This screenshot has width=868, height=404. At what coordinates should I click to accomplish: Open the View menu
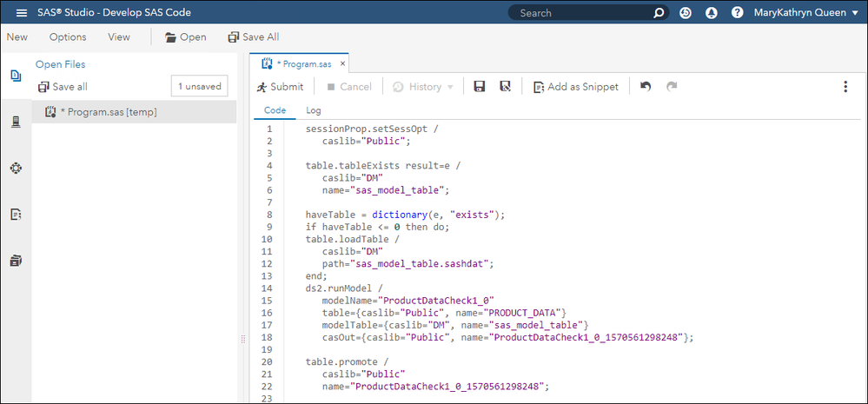(x=119, y=37)
